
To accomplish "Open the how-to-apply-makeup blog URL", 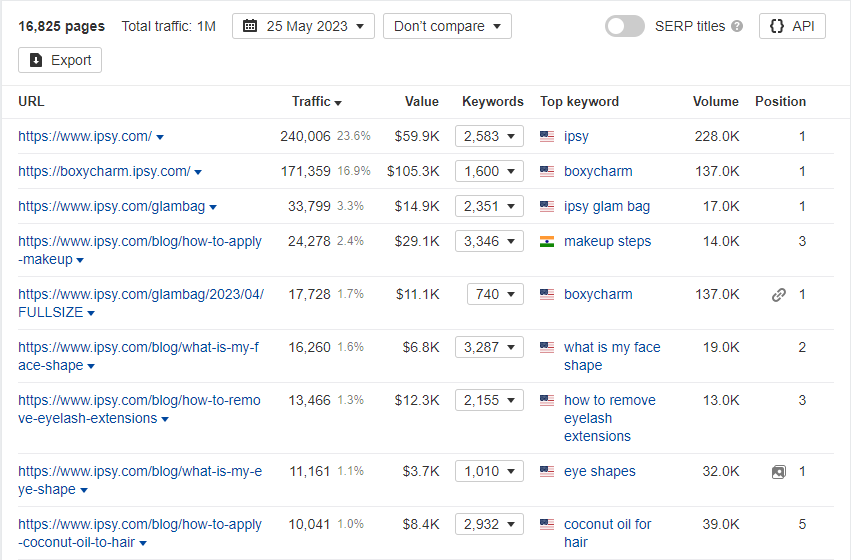I will pos(139,250).
